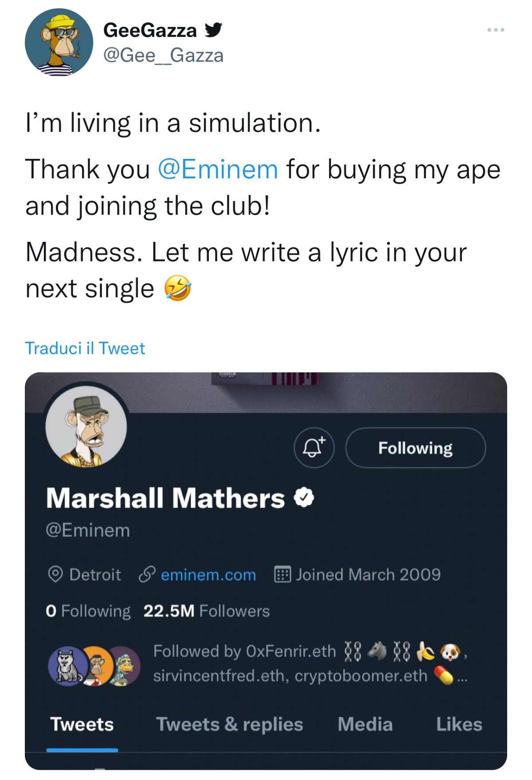Click the calendar icon beside Joined March 2009
This screenshot has width=532, height=780.
point(282,575)
